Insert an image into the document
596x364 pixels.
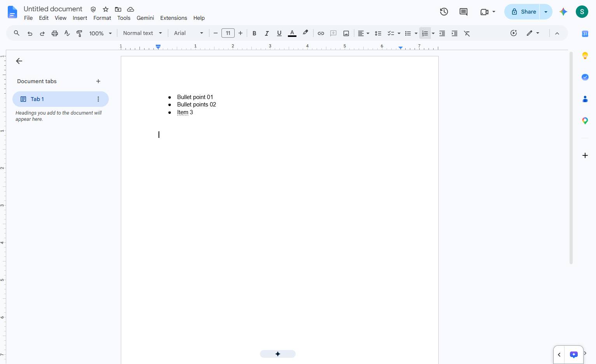tap(346, 33)
